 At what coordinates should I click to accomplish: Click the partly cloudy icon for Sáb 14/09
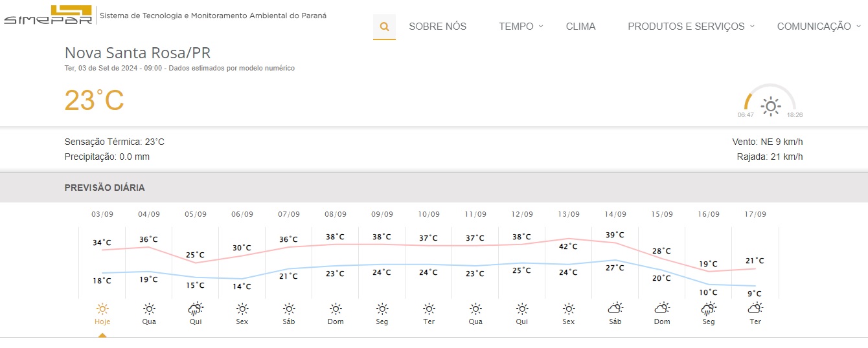pos(615,309)
